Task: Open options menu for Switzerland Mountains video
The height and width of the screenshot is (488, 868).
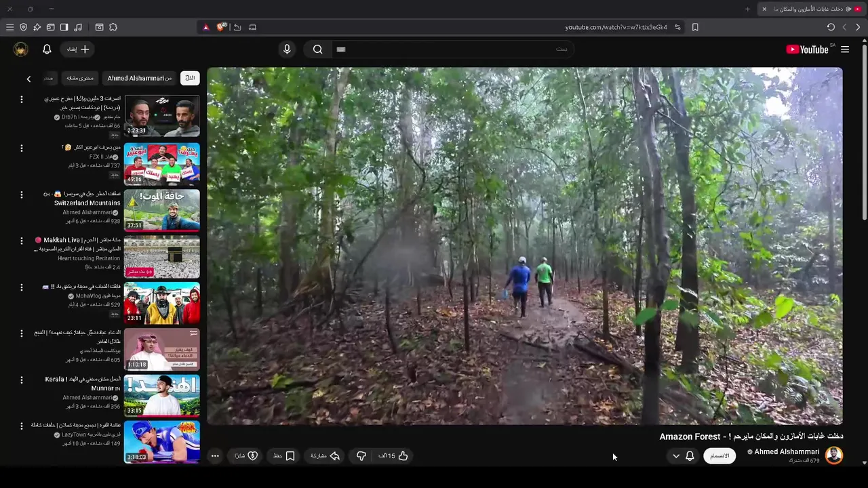Action: click(x=21, y=195)
